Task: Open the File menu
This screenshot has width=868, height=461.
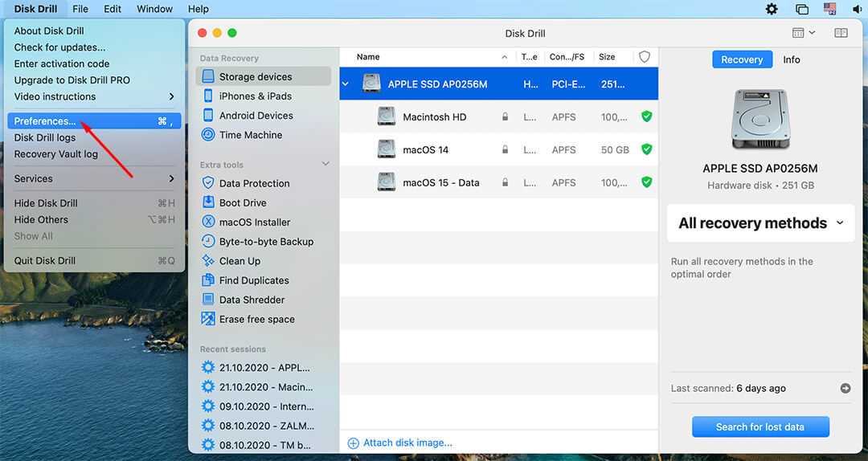Action: pyautogui.click(x=80, y=9)
